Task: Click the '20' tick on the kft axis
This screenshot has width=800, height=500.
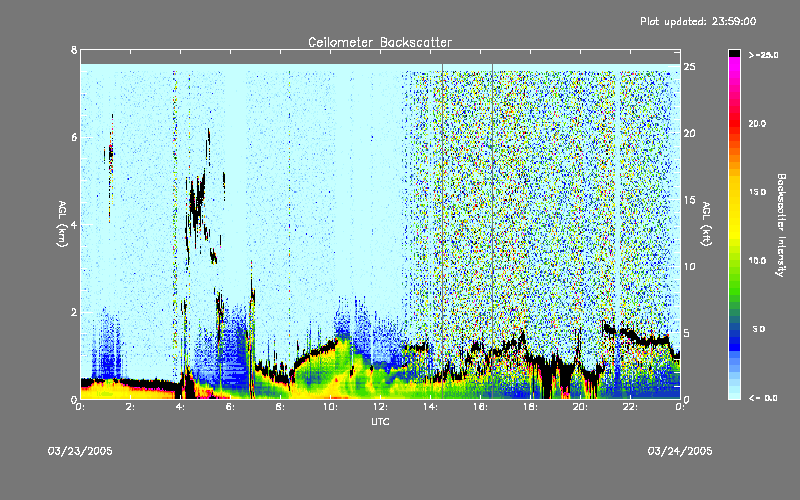Action: click(690, 133)
